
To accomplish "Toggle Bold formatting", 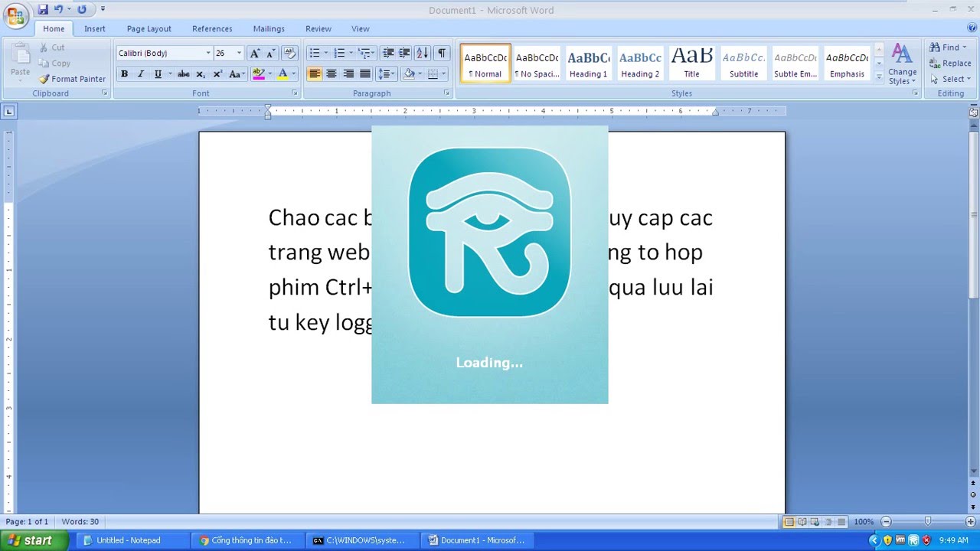I will tap(124, 74).
